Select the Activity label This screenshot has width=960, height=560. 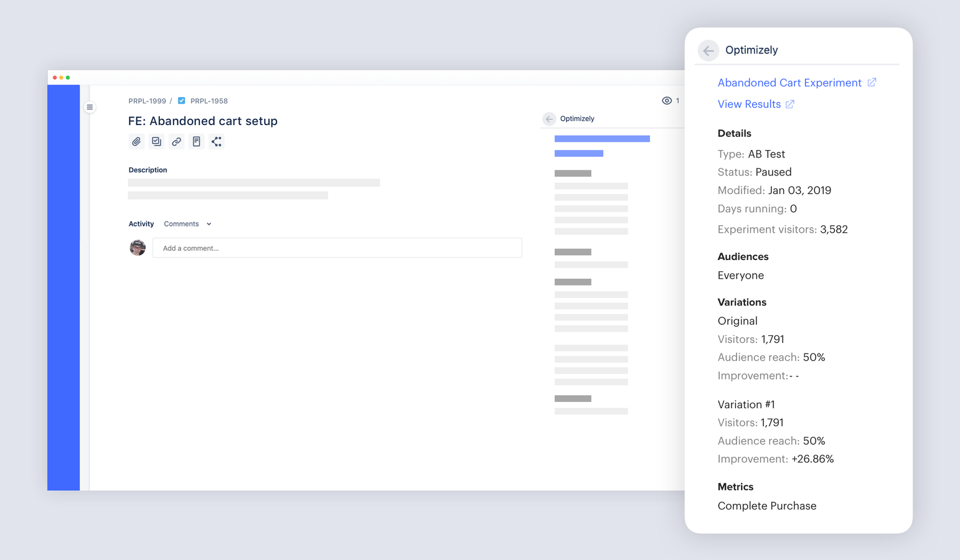click(x=141, y=224)
